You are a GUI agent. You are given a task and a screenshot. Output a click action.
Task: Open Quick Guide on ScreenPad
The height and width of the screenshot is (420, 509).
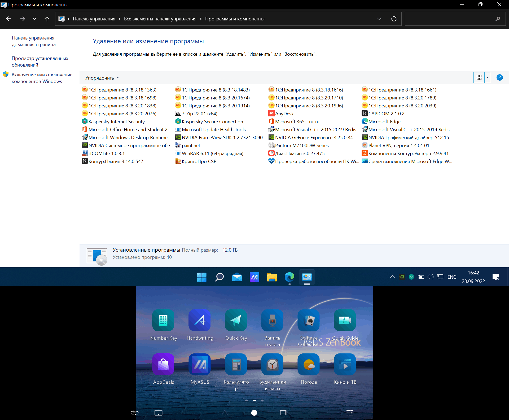click(345, 320)
